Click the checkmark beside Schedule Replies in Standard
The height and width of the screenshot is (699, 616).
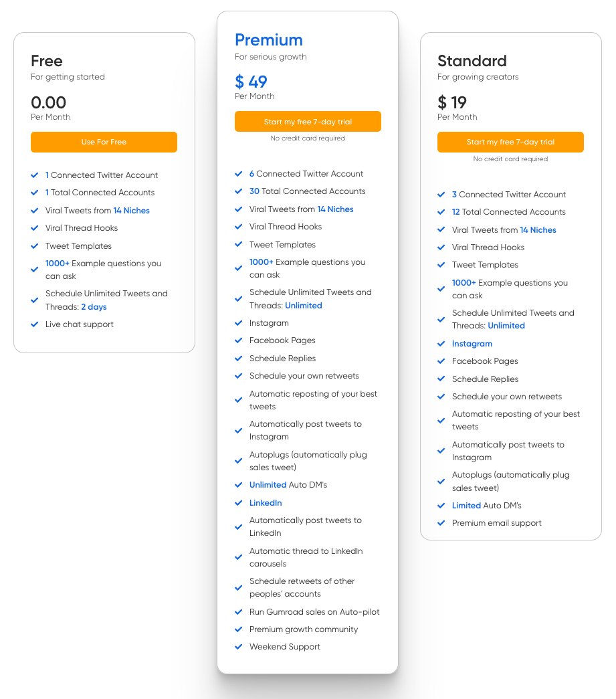click(x=441, y=379)
